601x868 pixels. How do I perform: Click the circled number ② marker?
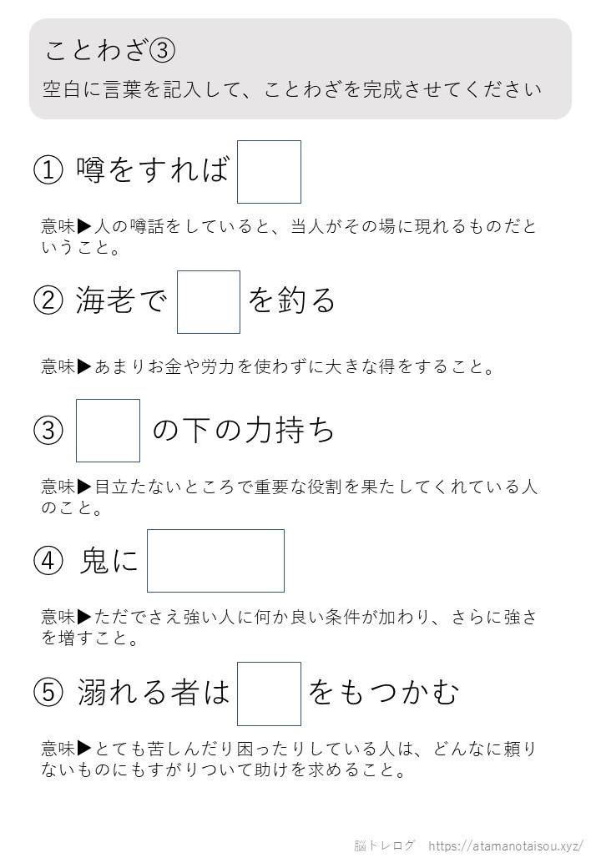click(48, 300)
